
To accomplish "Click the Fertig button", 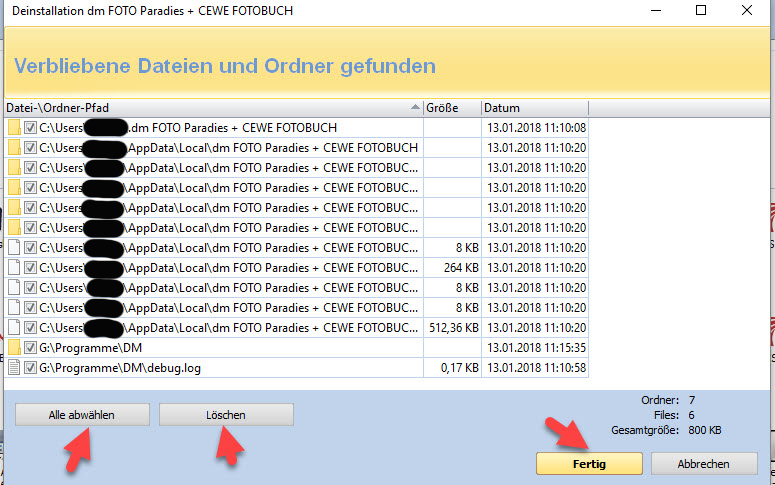I will [589, 464].
